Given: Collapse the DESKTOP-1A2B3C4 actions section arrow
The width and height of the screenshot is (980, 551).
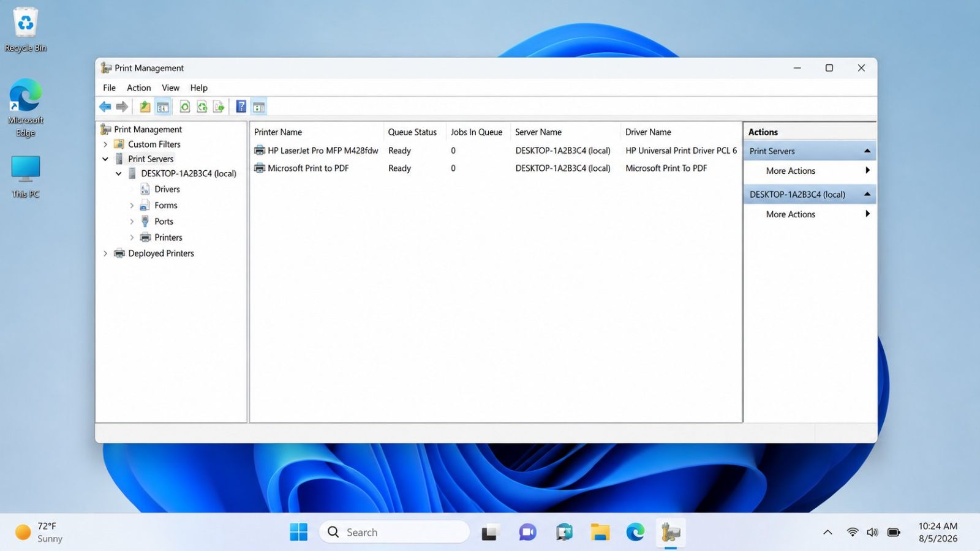Looking at the screenshot, I should pyautogui.click(x=867, y=194).
